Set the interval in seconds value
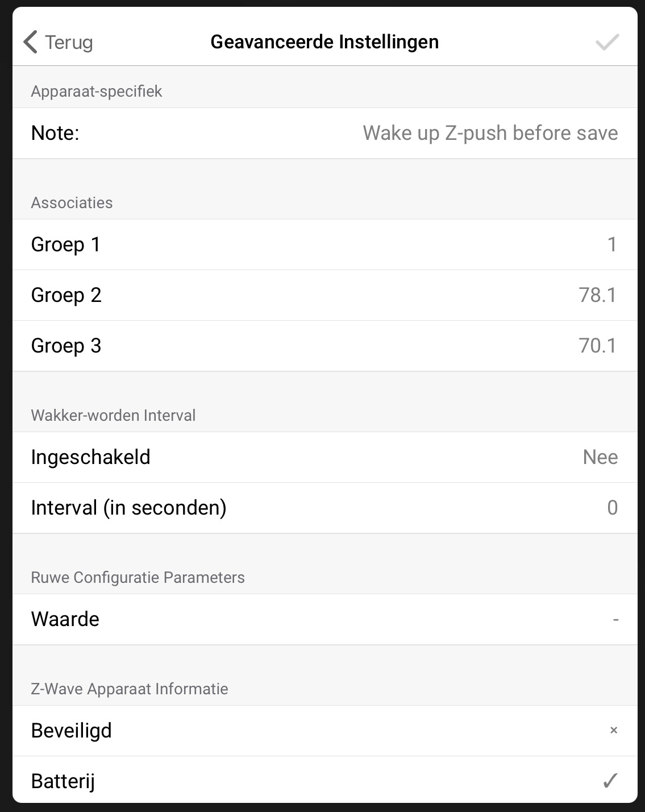 612,508
